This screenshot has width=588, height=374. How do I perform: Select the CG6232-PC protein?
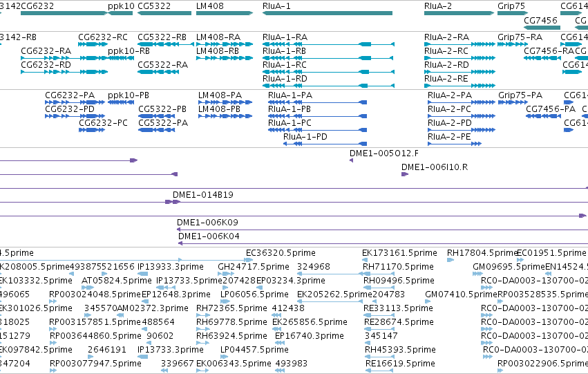(x=92, y=130)
